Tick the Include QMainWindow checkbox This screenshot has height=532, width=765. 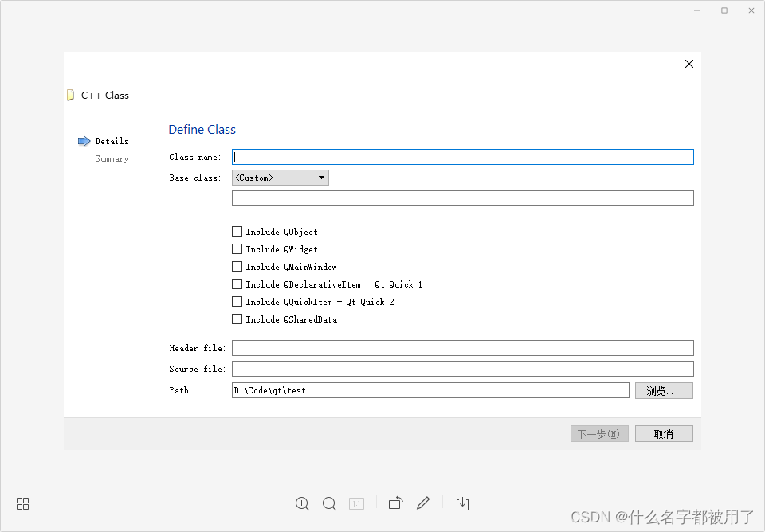pos(237,267)
